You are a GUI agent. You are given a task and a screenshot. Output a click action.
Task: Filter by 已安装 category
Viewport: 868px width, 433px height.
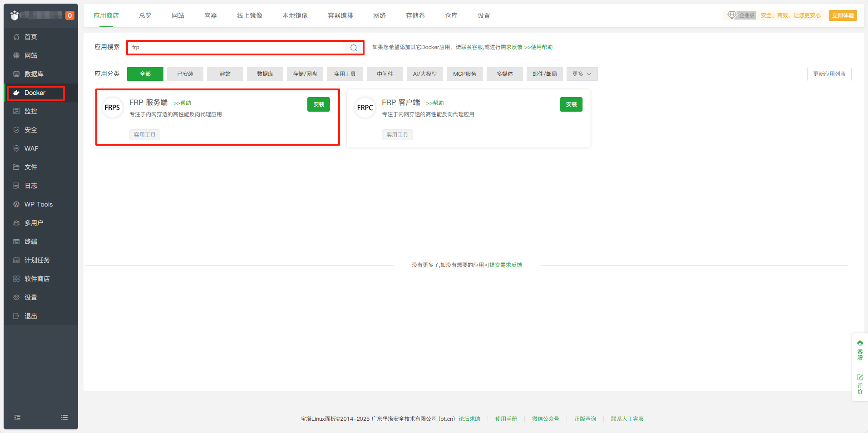[x=185, y=74]
